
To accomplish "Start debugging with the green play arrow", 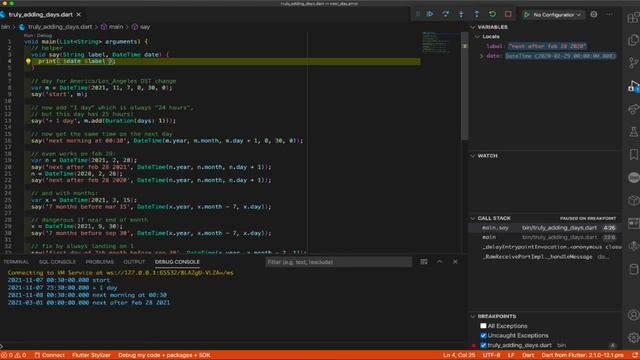I will pos(527,15).
